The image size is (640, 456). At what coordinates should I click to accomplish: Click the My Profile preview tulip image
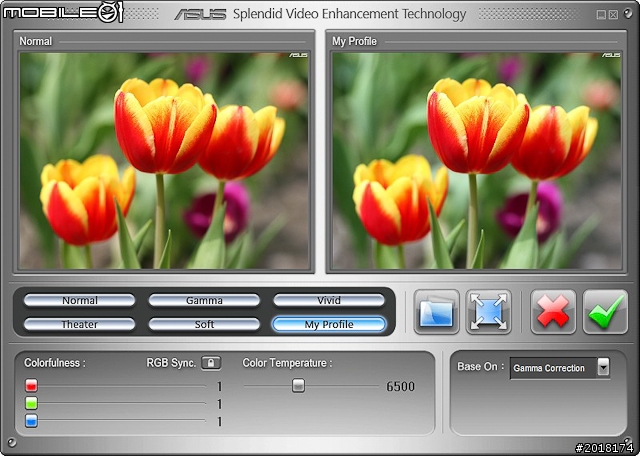click(477, 160)
